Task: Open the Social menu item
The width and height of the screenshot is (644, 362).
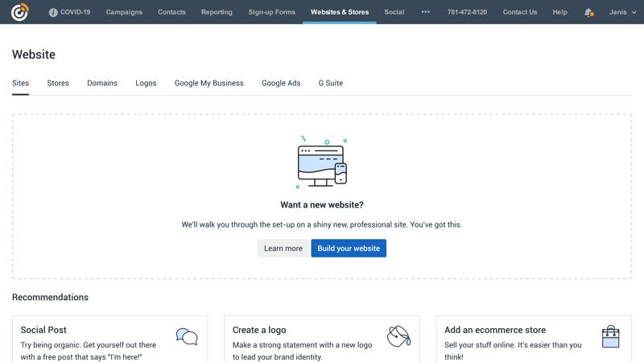Action: (x=394, y=12)
